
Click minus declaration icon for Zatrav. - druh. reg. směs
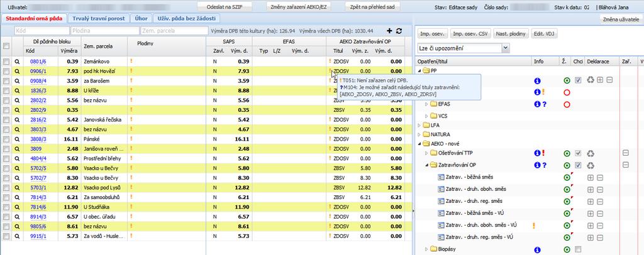tap(600, 201)
